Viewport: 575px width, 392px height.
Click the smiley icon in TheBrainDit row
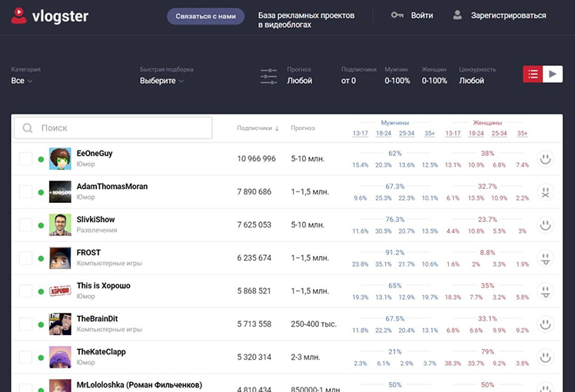point(545,324)
